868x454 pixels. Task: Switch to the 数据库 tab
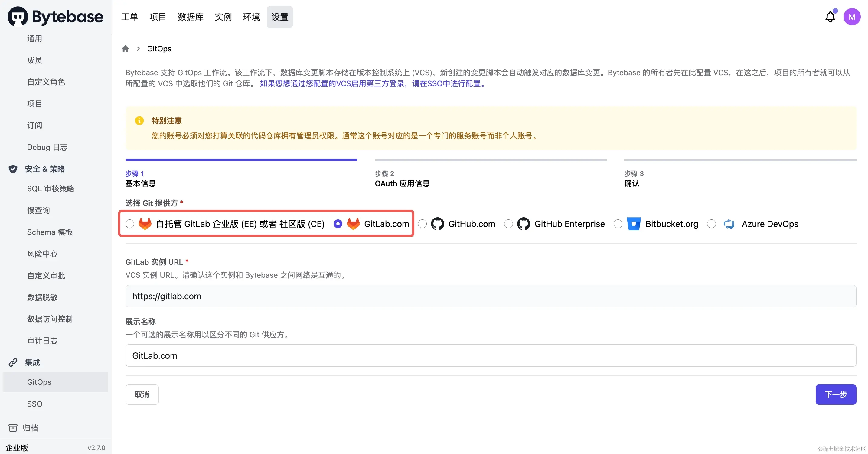tap(190, 17)
